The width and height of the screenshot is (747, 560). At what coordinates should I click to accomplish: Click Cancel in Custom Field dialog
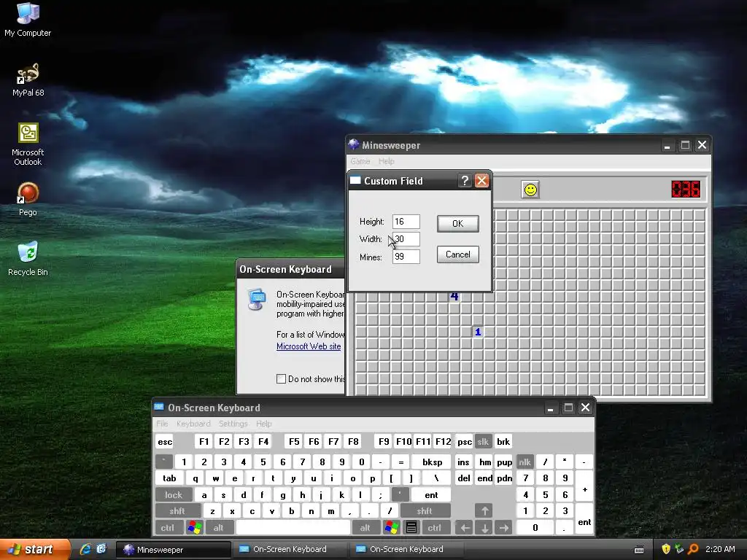click(458, 254)
